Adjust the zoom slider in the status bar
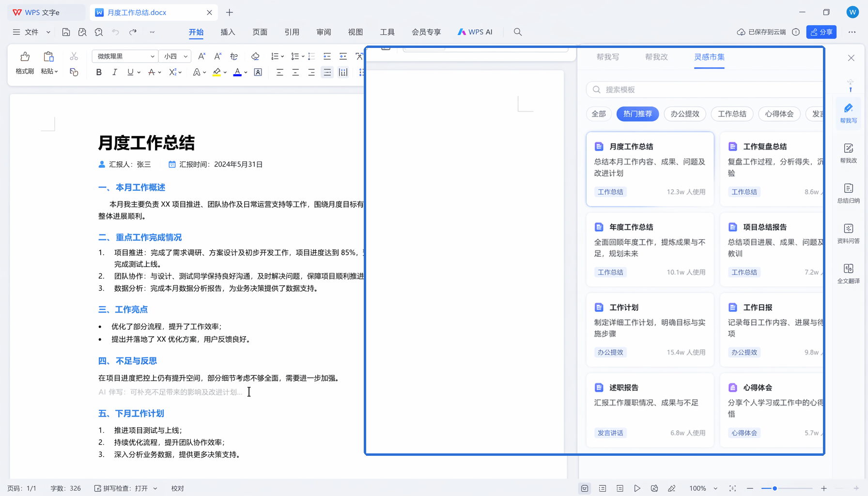The width and height of the screenshot is (868, 496). pyautogui.click(x=775, y=488)
